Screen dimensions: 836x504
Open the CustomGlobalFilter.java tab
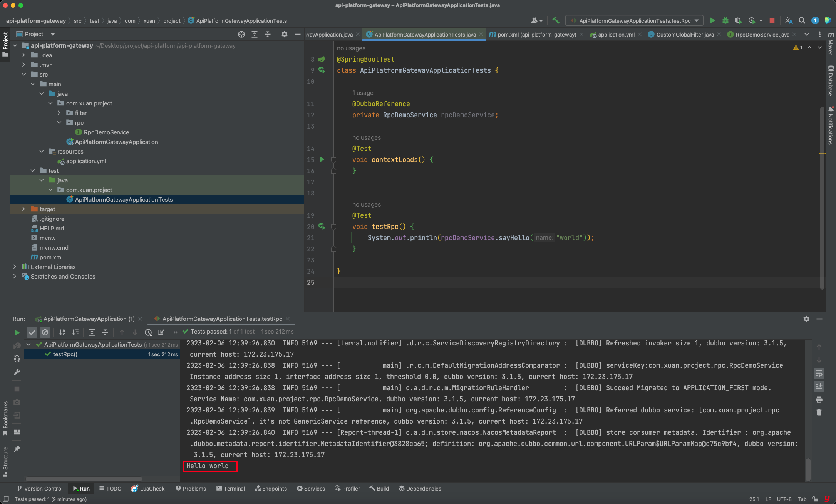[x=685, y=35]
